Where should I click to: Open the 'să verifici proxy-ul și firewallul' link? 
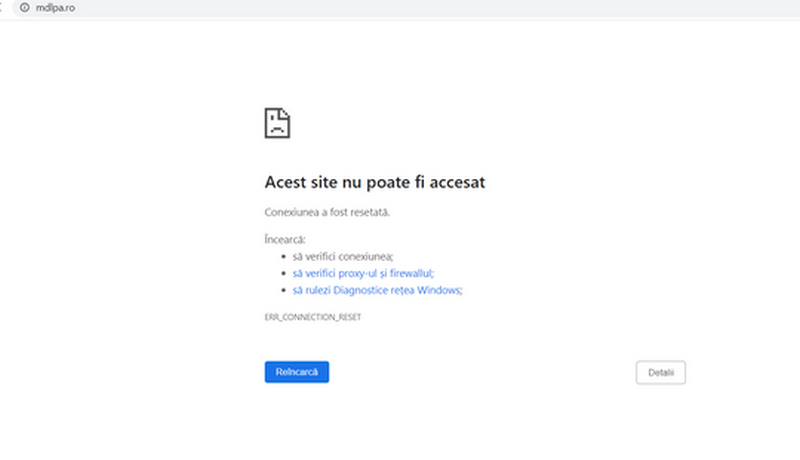coord(363,273)
